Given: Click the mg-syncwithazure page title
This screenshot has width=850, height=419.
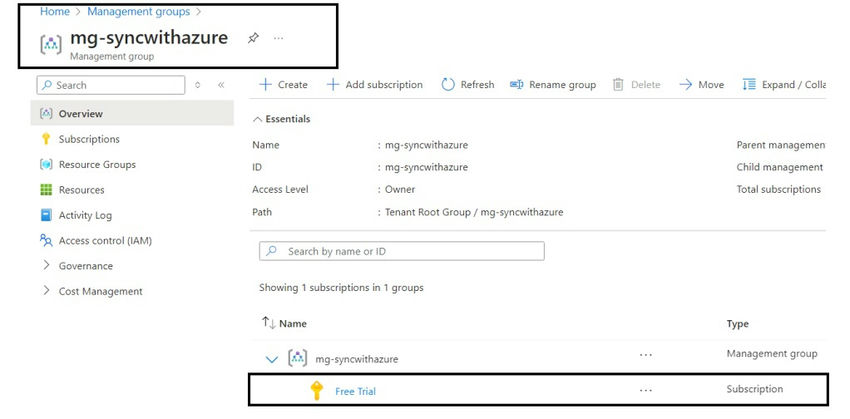Looking at the screenshot, I should [149, 37].
